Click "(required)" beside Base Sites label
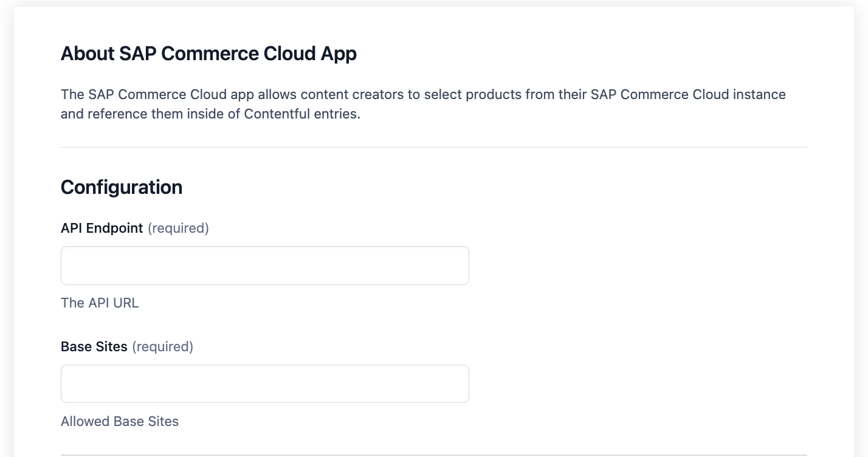Screen dimensions: 868x457 coord(163,346)
